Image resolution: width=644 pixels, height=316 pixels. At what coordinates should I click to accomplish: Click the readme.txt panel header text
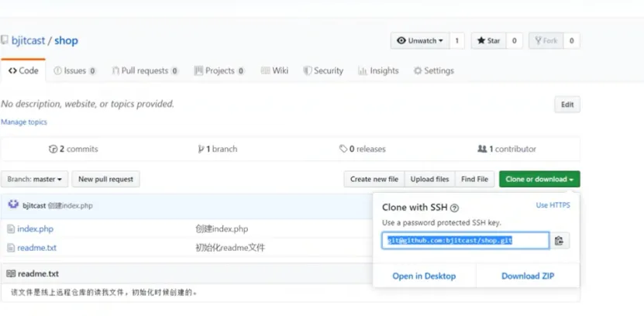tap(38, 273)
